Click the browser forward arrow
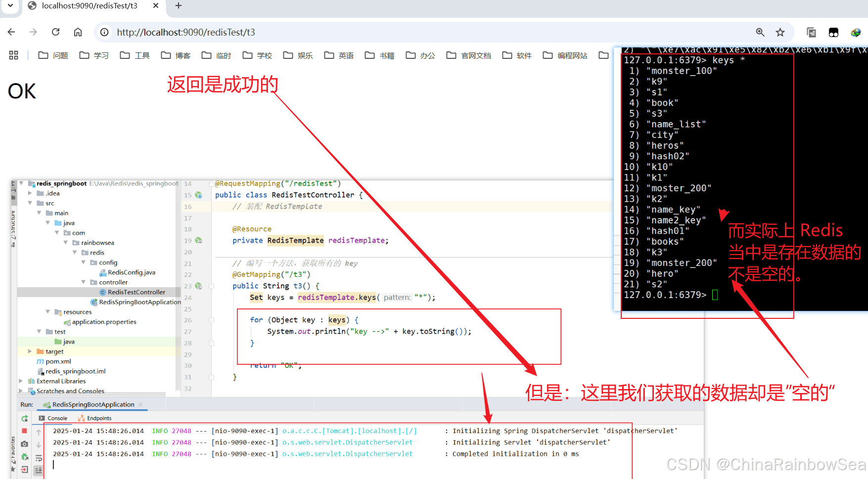 [x=33, y=32]
